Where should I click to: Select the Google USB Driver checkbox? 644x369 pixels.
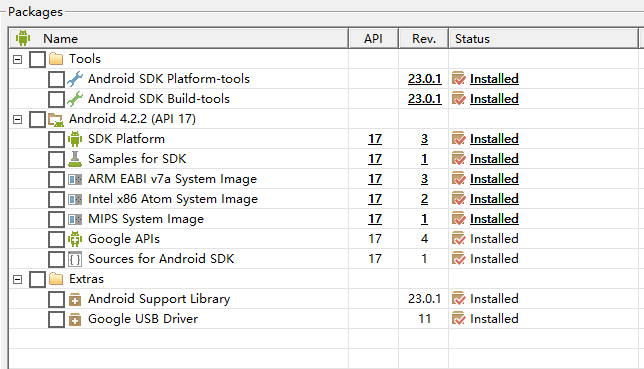coord(56,320)
